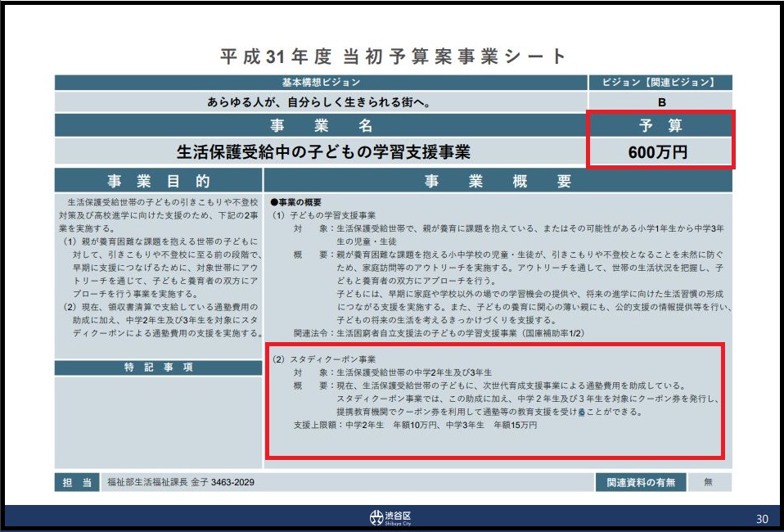Image resolution: width=784 pixels, height=532 pixels.
Task: Click the 事業名 header bar
Action: (x=321, y=126)
